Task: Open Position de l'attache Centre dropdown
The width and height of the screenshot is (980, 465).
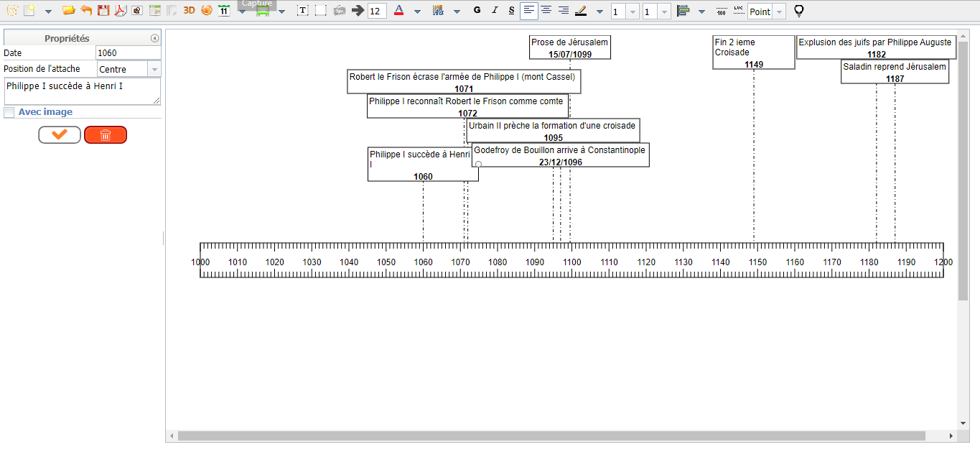Action: (154, 69)
